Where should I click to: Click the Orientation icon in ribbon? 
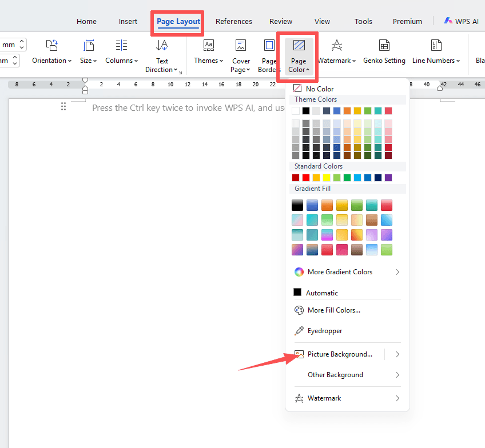[x=51, y=46]
